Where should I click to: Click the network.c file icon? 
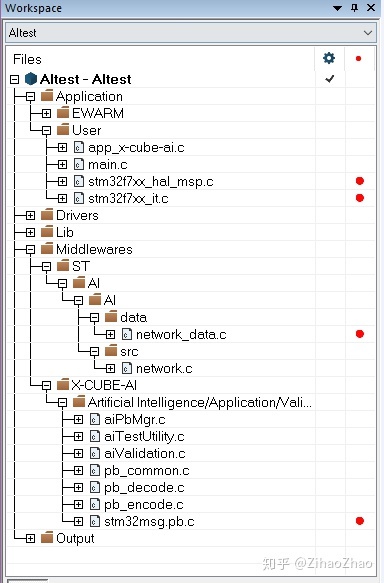(127, 368)
